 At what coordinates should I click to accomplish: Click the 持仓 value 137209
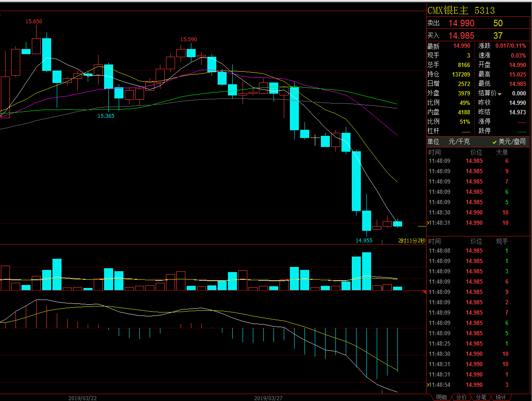coord(461,74)
